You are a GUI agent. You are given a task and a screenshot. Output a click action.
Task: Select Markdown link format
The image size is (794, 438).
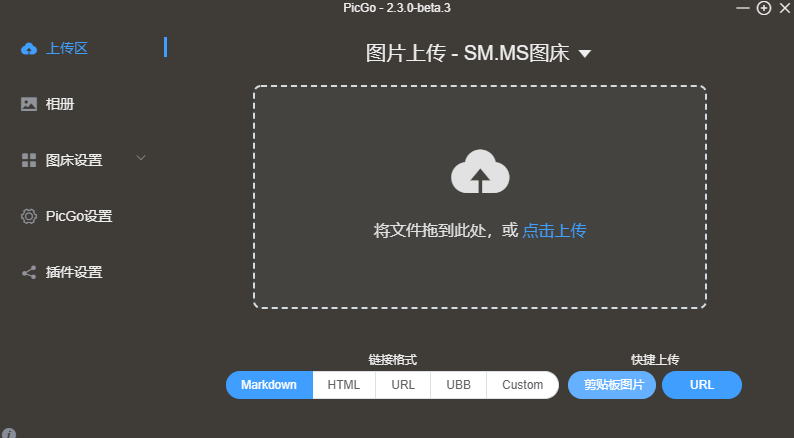click(269, 385)
